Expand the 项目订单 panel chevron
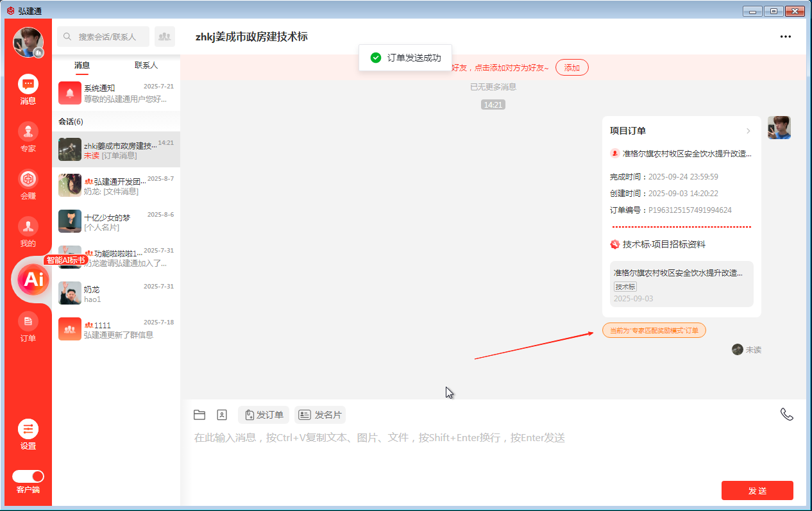This screenshot has width=812, height=511. (749, 130)
